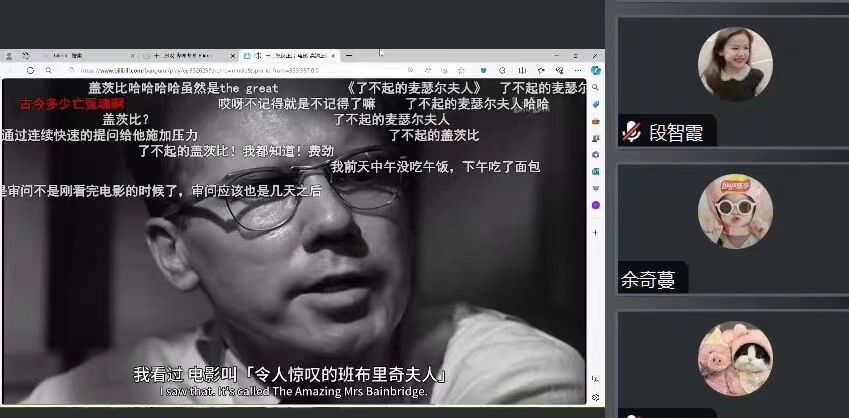Open the sidebar games chess-piece icon

[x=596, y=138]
